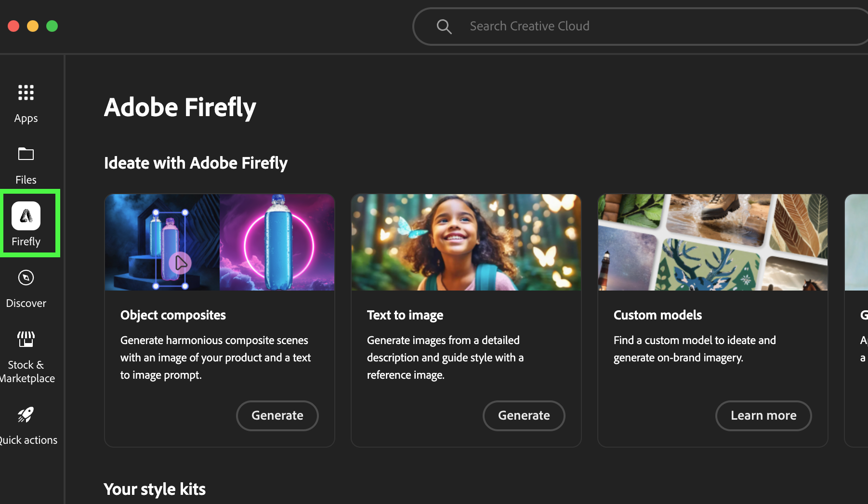The height and width of the screenshot is (504, 868).
Task: Select the Text to image card title
Action: 405,315
